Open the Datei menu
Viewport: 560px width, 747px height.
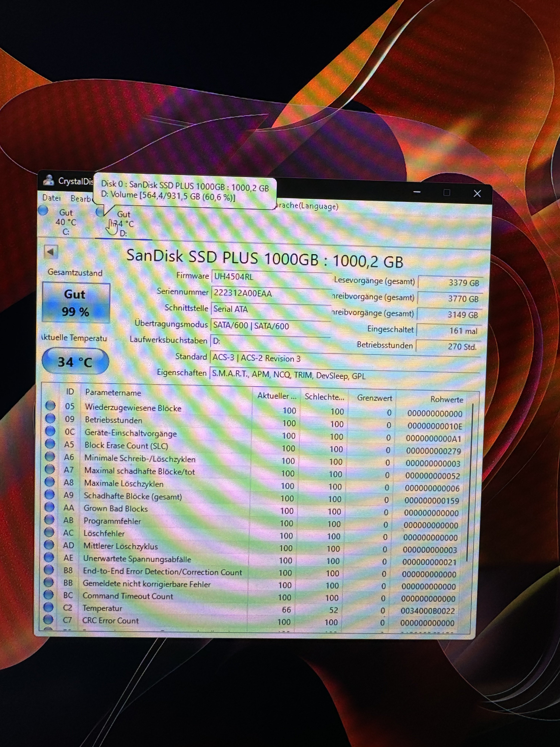coord(51,198)
